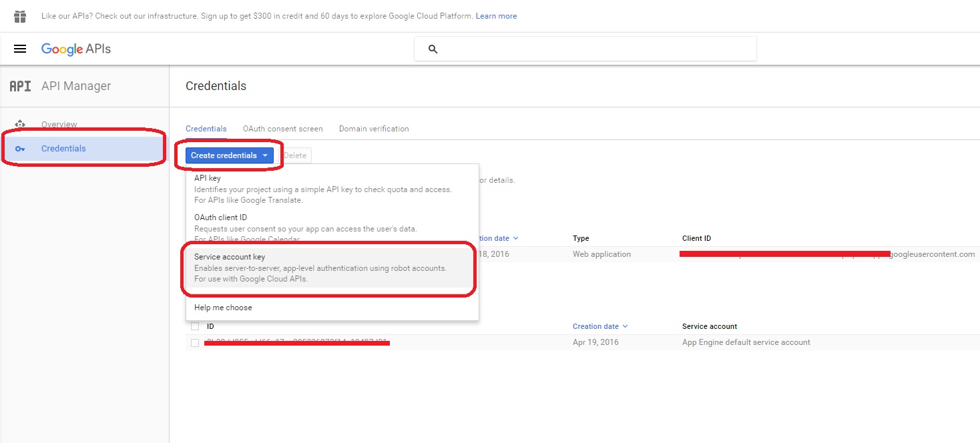This screenshot has width=980, height=443.
Task: Follow the Learn more link in banner
Action: [496, 16]
